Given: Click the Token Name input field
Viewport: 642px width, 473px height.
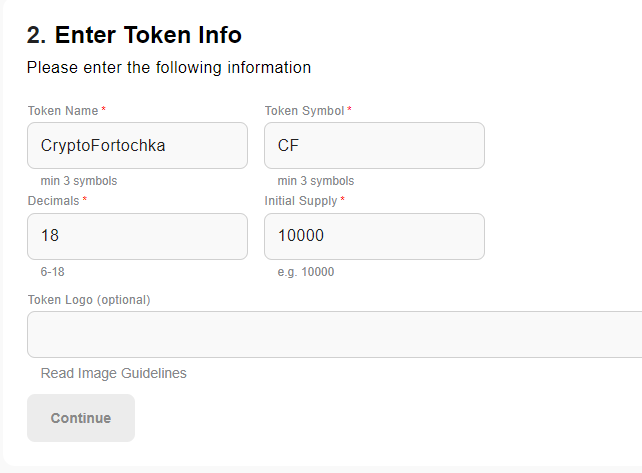Looking at the screenshot, I should pos(137,146).
